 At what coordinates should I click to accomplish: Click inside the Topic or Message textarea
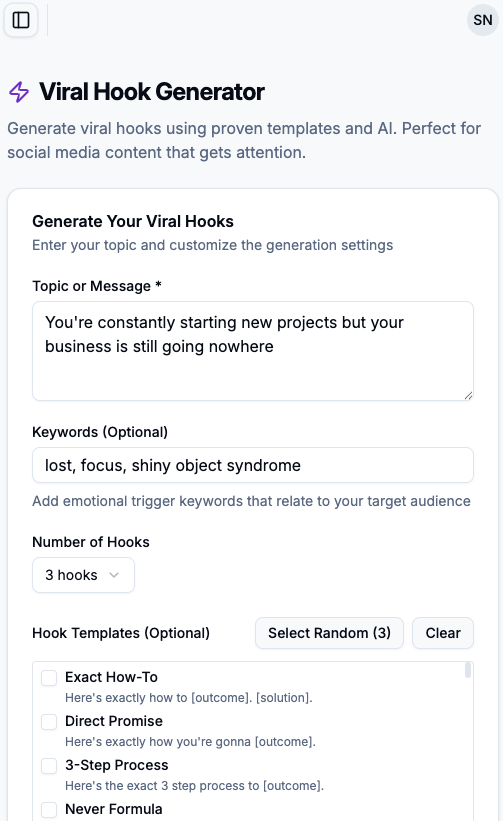coord(253,351)
